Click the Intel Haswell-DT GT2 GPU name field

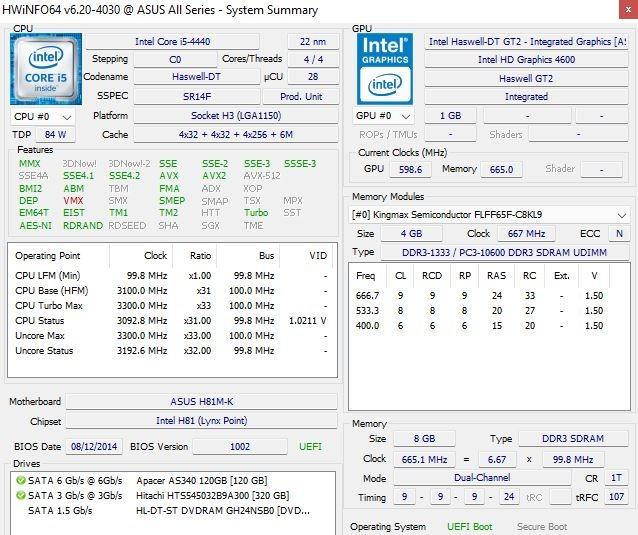click(x=527, y=41)
